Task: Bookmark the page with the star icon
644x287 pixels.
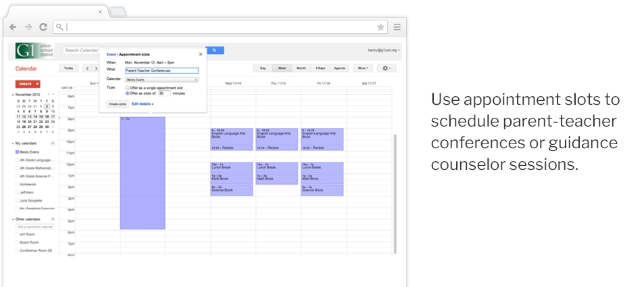Action: tap(380, 27)
